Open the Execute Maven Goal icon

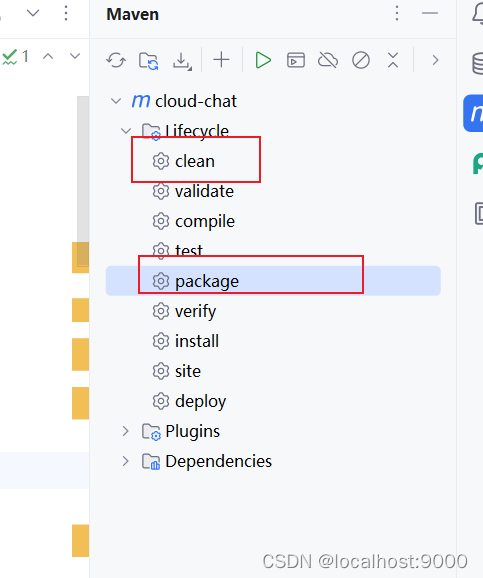296,60
